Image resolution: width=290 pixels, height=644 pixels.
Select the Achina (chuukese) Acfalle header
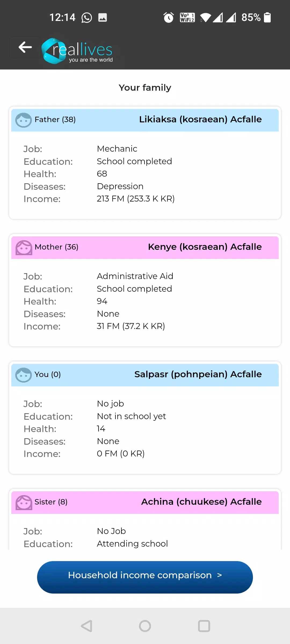pos(201,502)
